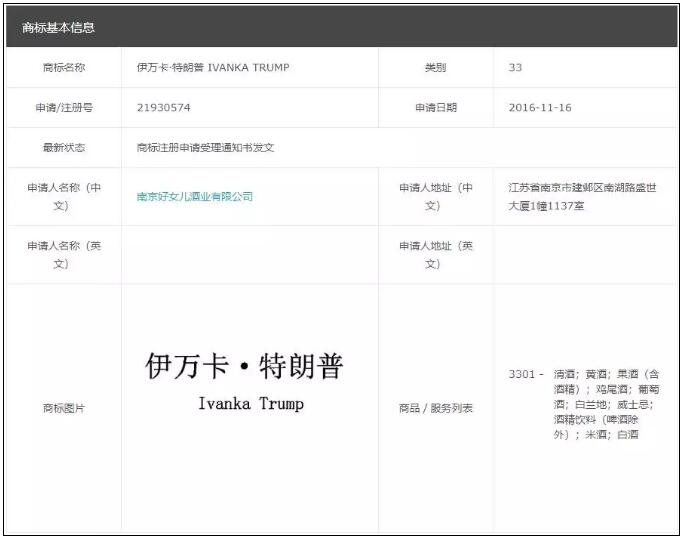The image size is (683, 538).
Task: Select the status 商标注册申请受理通知书发文
Action: pos(206,148)
